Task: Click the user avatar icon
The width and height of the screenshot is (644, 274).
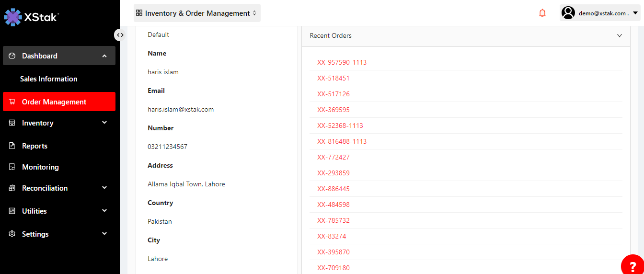Action: (x=568, y=13)
